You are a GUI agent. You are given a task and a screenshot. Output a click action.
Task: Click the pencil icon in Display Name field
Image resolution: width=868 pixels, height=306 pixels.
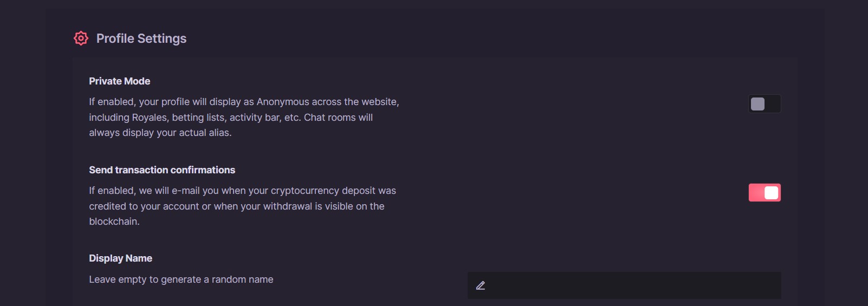coord(481,285)
